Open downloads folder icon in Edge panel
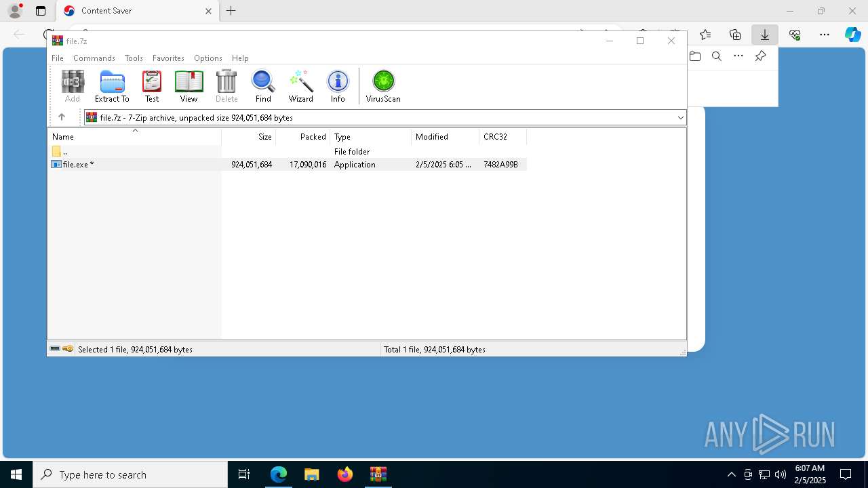Screen dimensions: 868x488 695,56
